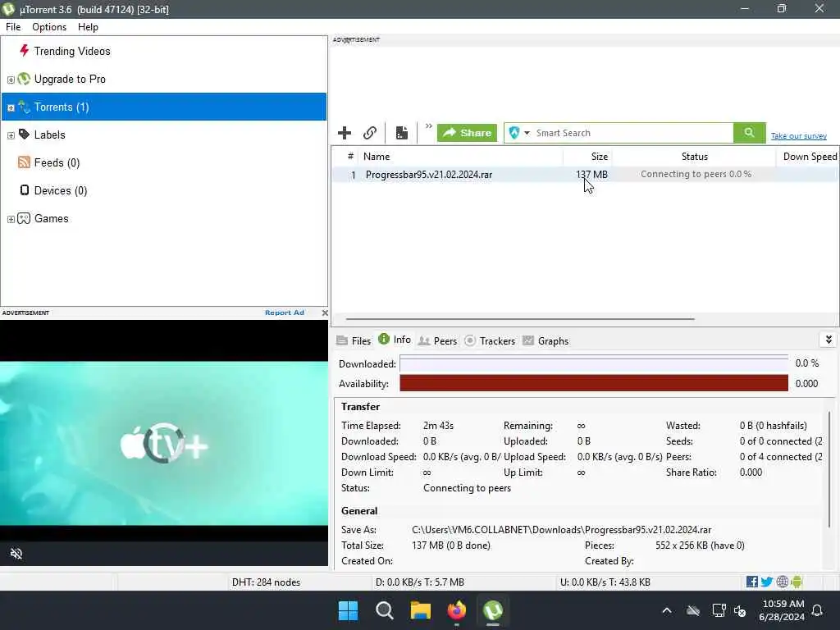Image resolution: width=840 pixels, height=630 pixels.
Task: Click the U: 0.0 KB/s upload status entry
Action: 605,582
